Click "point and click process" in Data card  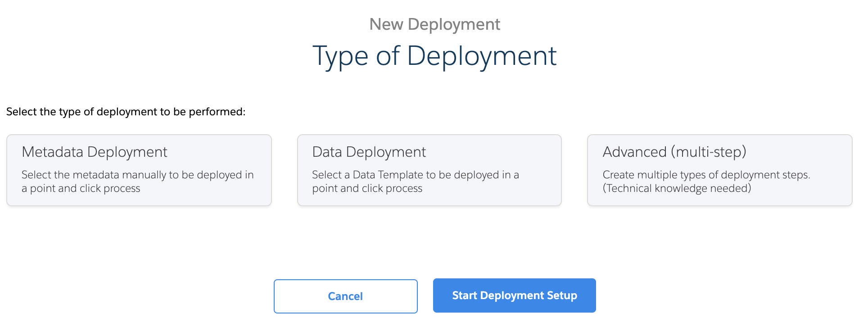click(367, 188)
